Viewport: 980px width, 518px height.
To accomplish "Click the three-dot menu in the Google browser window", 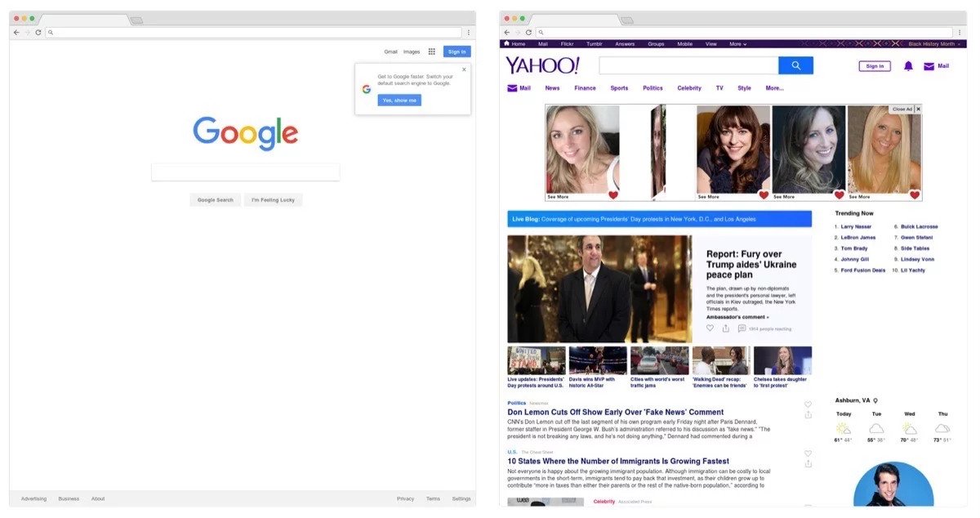I will (x=468, y=33).
